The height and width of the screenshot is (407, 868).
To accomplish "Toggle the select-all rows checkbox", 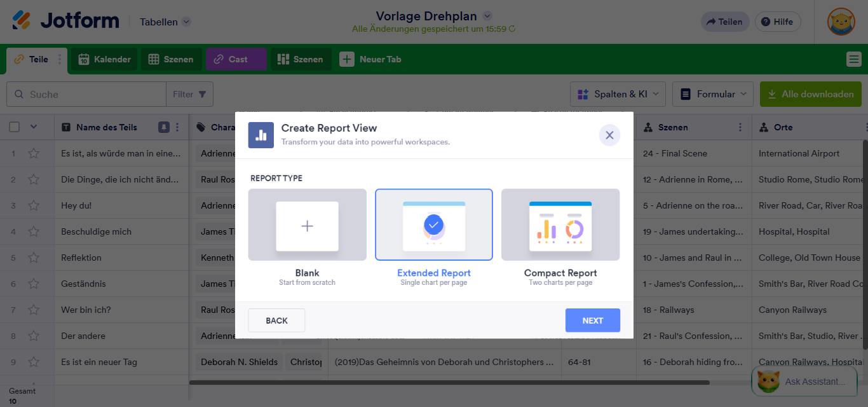I will point(15,127).
